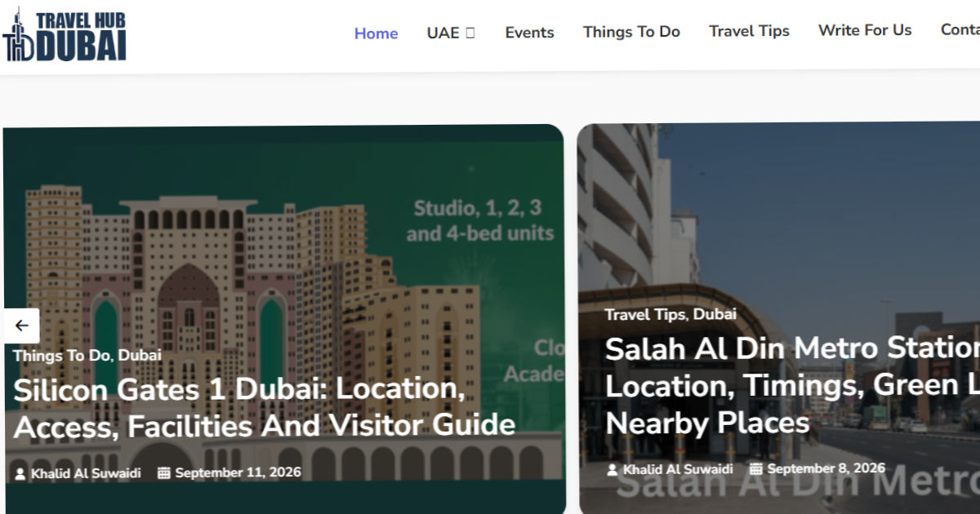Open author Khalid Al Suwaidi on Salah Al Din card
Image resolution: width=980 pixels, height=514 pixels.
tap(678, 469)
